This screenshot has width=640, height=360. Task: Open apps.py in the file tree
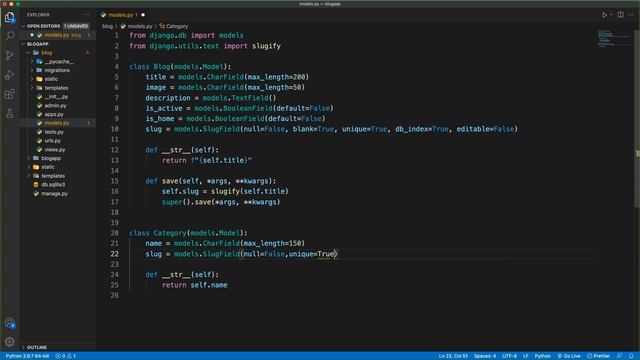click(54, 114)
